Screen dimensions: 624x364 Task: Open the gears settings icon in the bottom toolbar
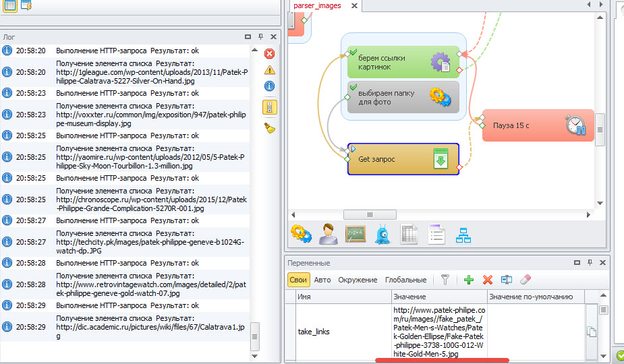point(302,234)
